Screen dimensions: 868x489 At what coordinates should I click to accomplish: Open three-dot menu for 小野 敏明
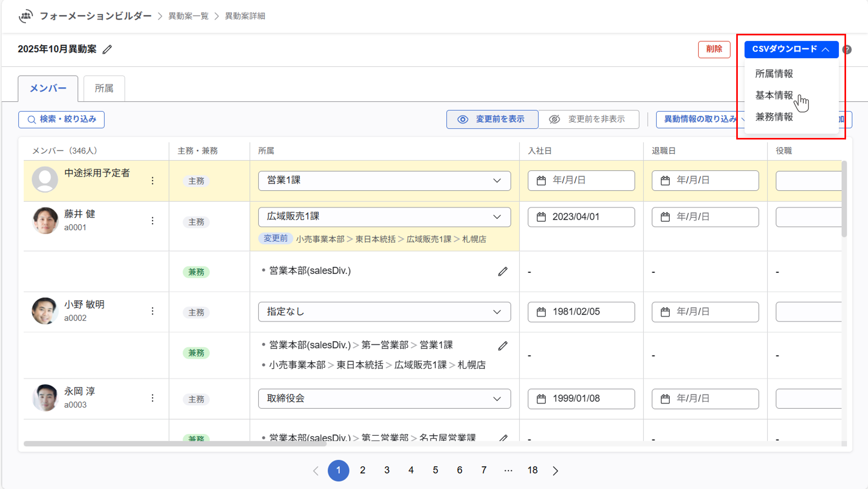point(153,311)
